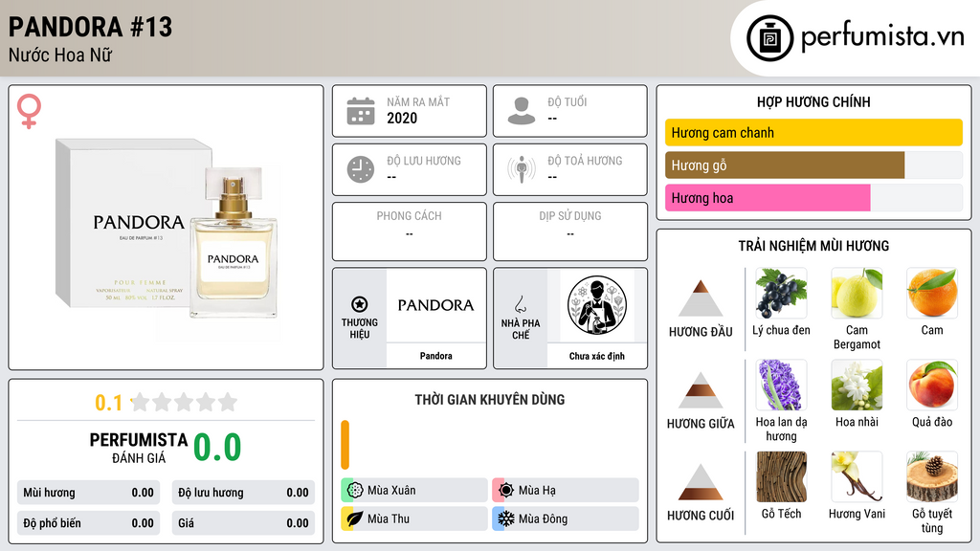Click the calendar icon beside Năm ra mắt
Viewport: 980px width, 551px height.
(361, 111)
